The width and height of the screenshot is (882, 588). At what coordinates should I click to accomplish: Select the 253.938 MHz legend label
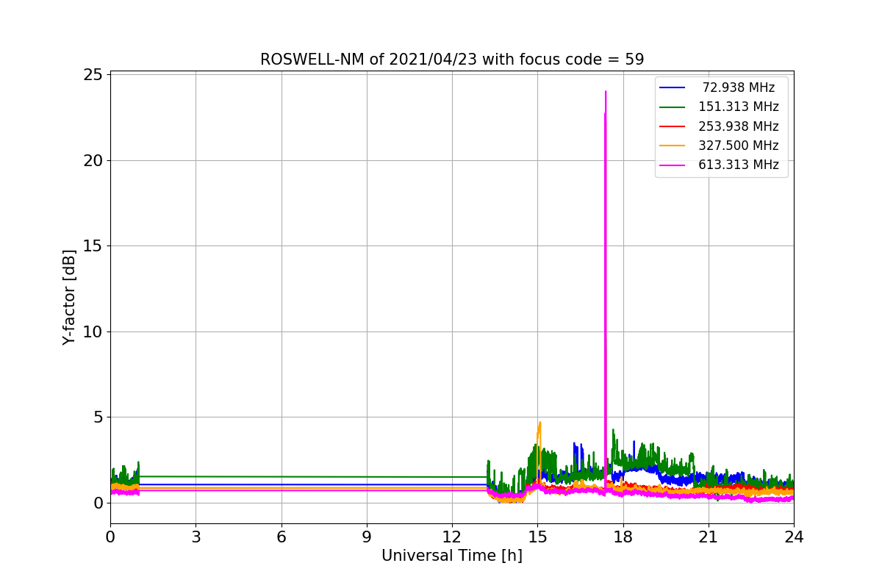point(739,126)
